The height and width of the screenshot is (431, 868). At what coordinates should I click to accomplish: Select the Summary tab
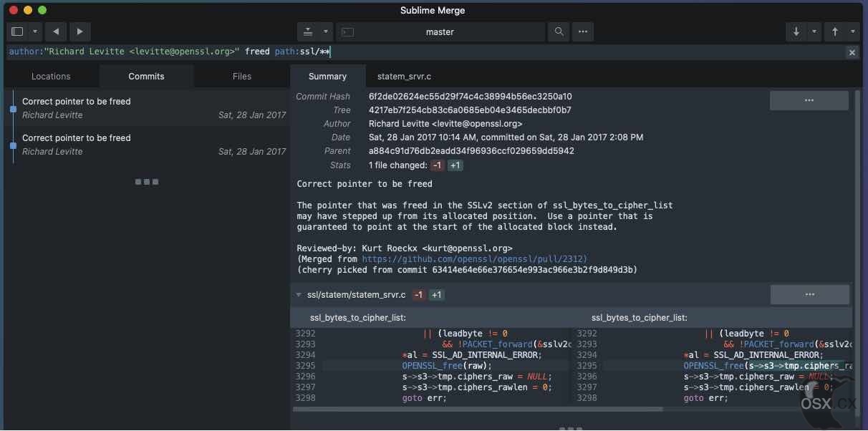327,76
